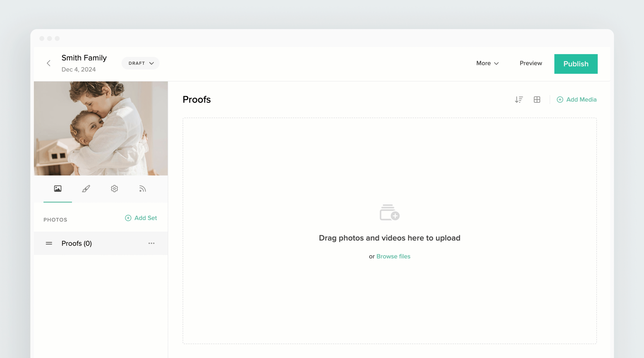Expand the More menu
This screenshot has height=358, width=644.
click(x=487, y=63)
